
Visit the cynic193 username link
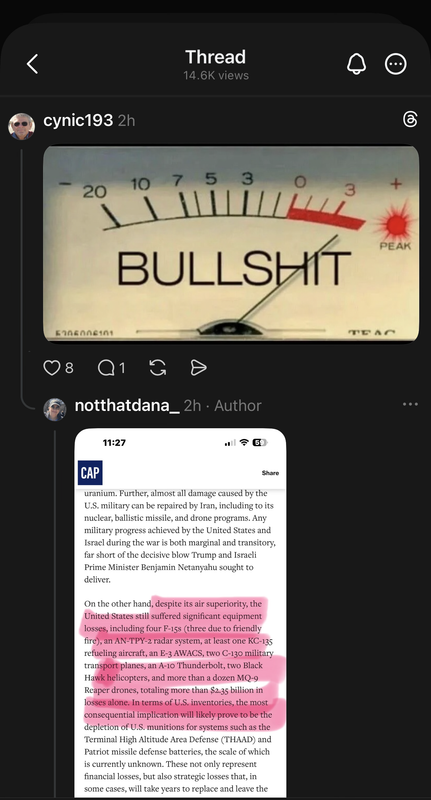point(78,120)
